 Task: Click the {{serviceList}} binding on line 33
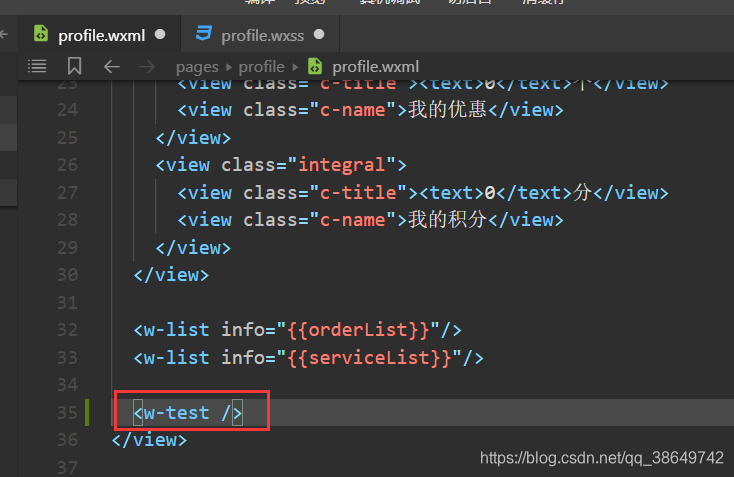click(369, 358)
